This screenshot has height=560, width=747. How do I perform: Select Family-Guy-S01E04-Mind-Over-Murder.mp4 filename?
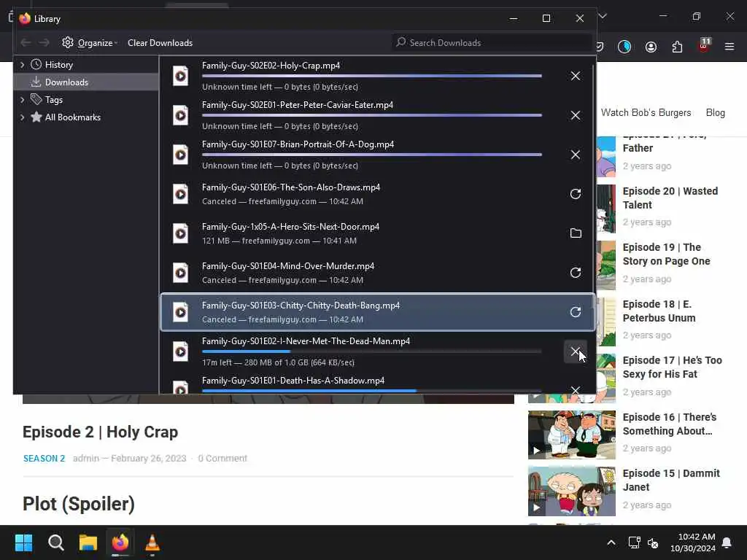[287, 266]
